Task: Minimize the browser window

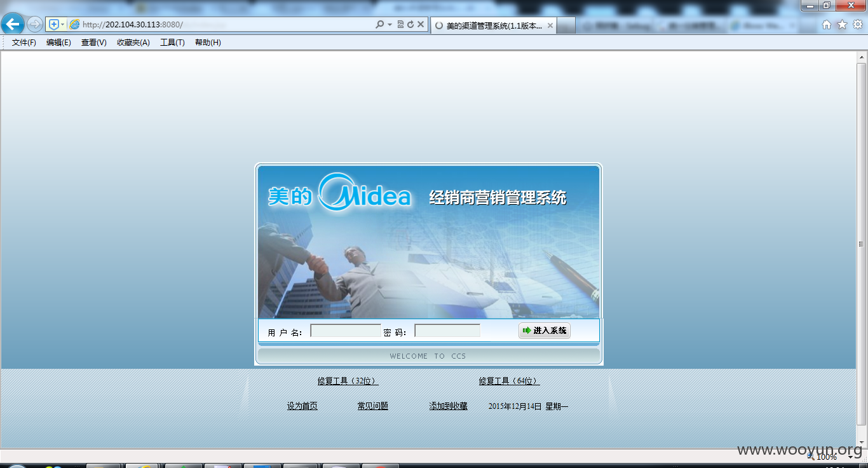Action: (x=809, y=6)
